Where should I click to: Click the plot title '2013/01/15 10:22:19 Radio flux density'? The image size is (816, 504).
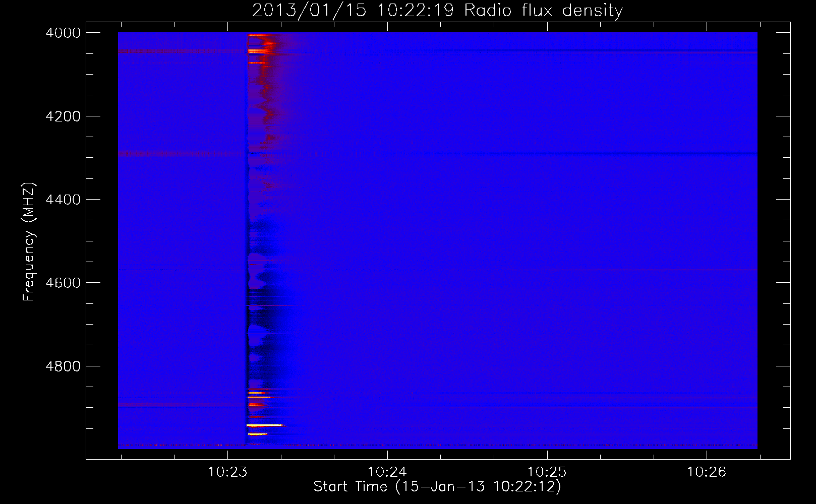tap(437, 11)
